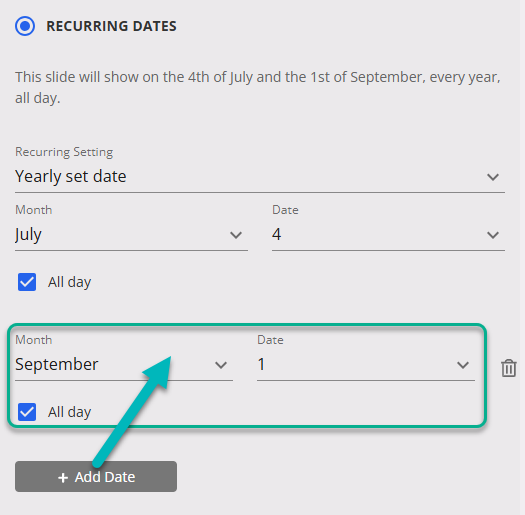Viewport: 525px width, 515px height.
Task: Delete the September date entry with the trash icon
Action: coord(508,368)
